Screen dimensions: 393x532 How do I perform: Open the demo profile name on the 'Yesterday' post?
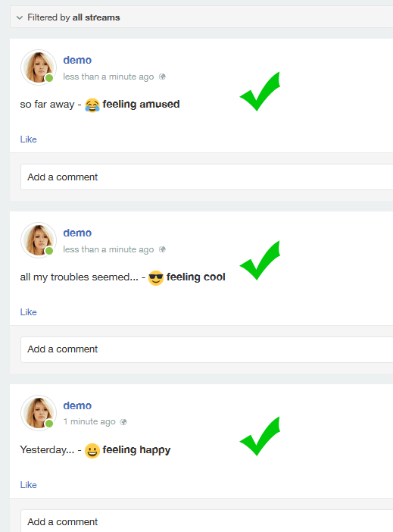point(77,405)
